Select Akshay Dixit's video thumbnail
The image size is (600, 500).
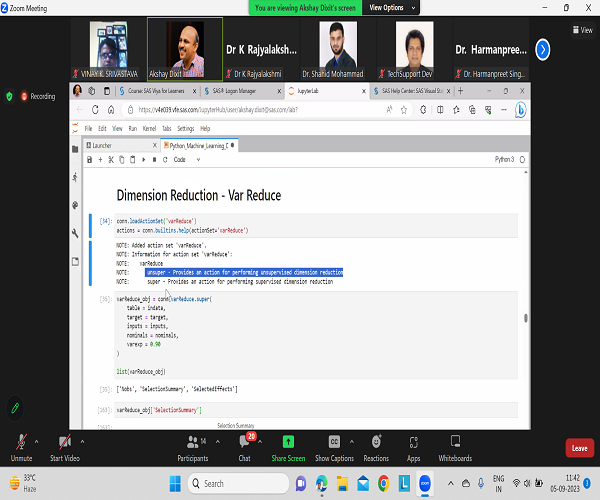185,49
